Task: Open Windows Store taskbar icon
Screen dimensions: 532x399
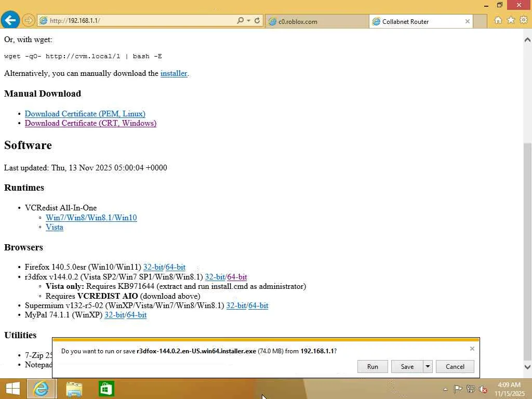Action: 106,389
